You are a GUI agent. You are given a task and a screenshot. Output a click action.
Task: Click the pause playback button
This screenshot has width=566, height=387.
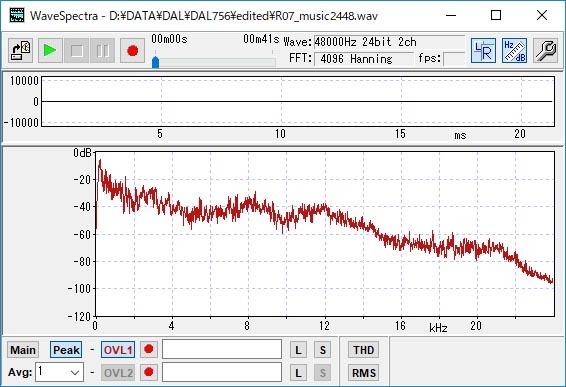103,51
